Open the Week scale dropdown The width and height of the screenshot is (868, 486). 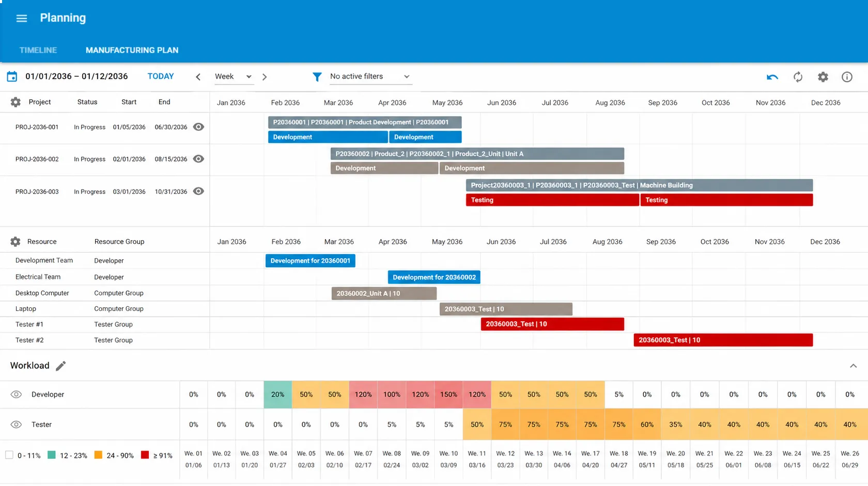[x=234, y=76]
